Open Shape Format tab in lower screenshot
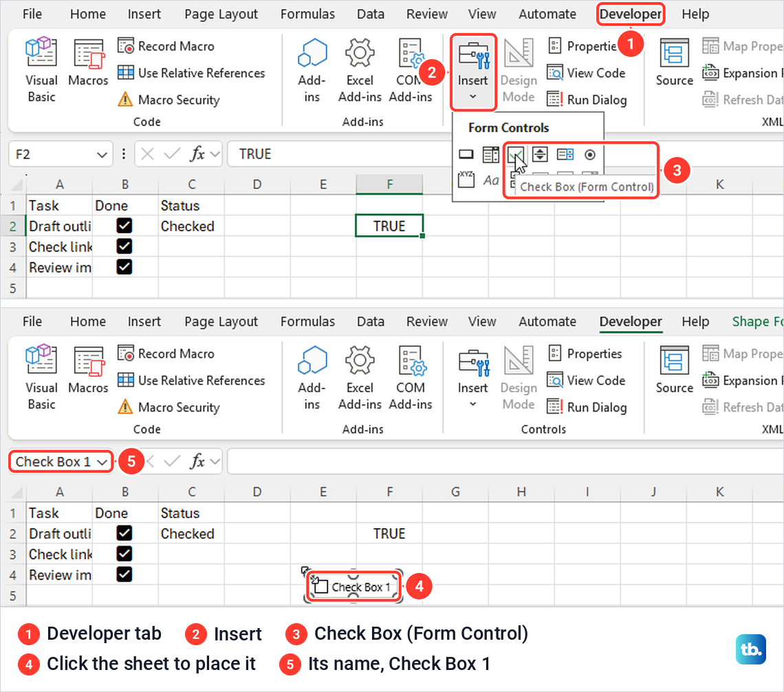The image size is (784, 692). [x=756, y=321]
